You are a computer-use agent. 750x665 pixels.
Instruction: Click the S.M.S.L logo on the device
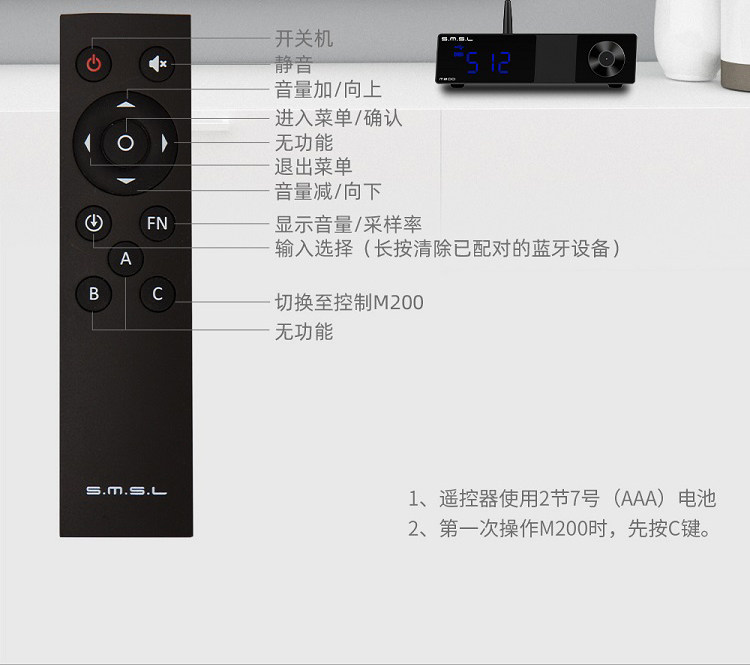point(457,39)
